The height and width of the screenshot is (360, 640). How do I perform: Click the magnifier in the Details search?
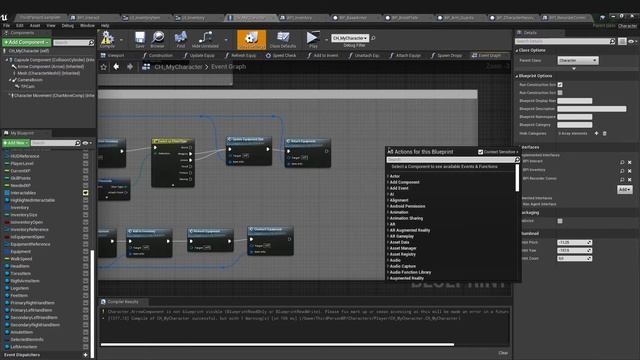612,42
